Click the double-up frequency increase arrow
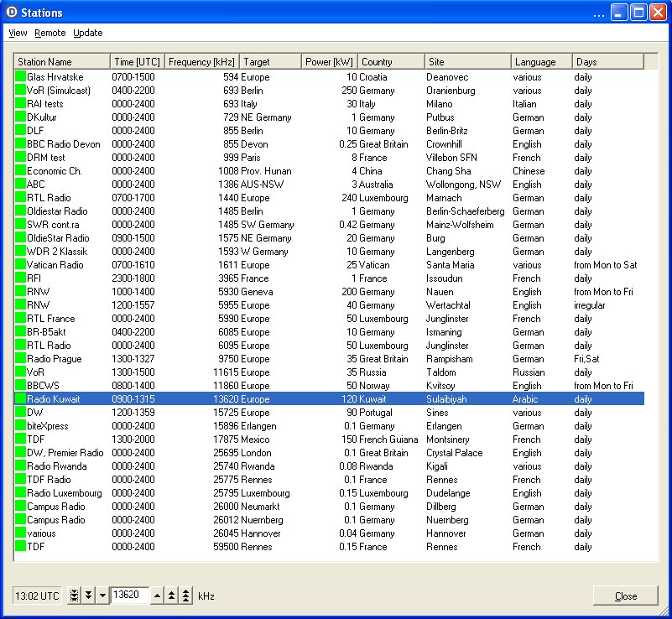Viewport: 672px width, 619px height. pos(171,596)
